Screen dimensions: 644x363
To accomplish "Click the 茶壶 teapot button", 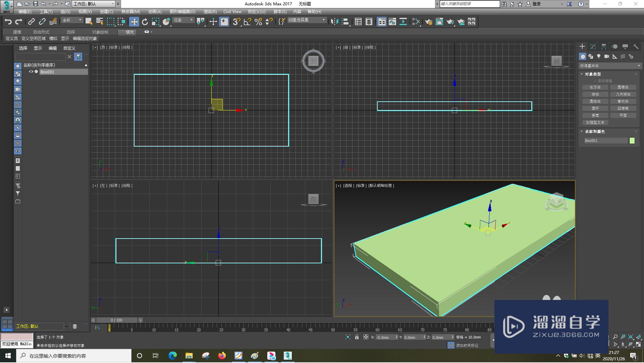I will [595, 115].
